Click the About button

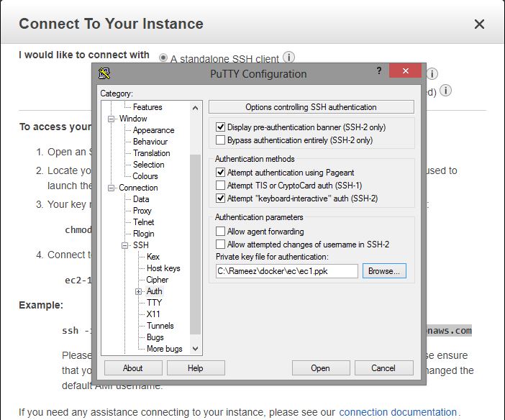(133, 368)
